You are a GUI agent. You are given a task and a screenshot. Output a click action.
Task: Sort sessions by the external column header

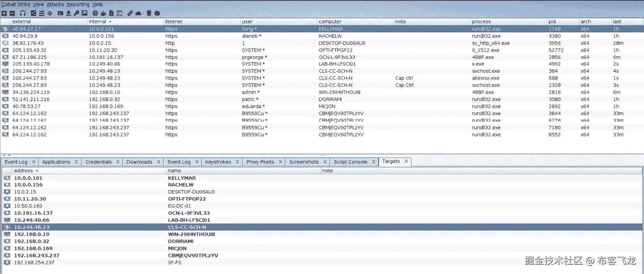49,21
